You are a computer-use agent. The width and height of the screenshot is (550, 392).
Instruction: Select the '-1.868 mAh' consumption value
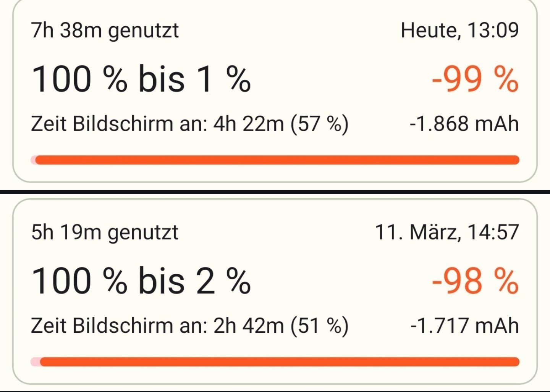coord(464,124)
